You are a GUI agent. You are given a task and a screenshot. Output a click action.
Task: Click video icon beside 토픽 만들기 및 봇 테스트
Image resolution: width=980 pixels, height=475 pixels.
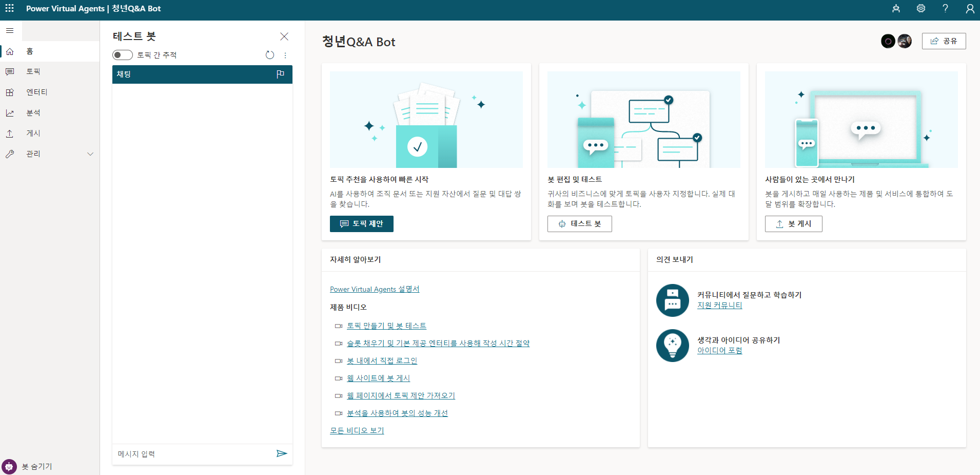[x=339, y=326]
